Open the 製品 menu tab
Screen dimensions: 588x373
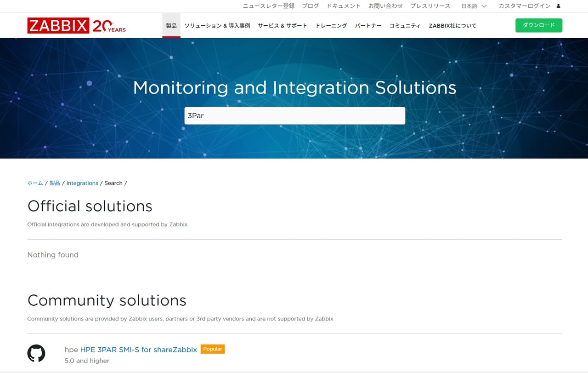click(x=171, y=26)
